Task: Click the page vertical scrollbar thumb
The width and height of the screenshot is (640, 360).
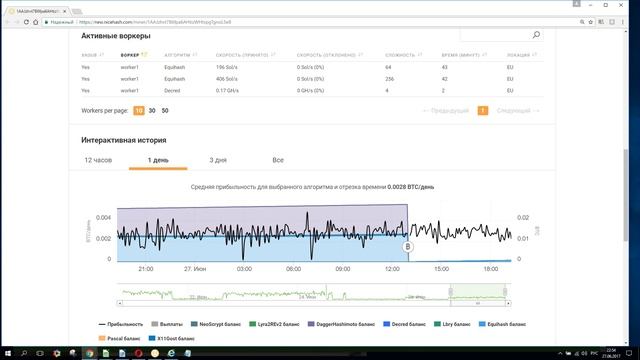Action: pyautogui.click(x=626, y=195)
